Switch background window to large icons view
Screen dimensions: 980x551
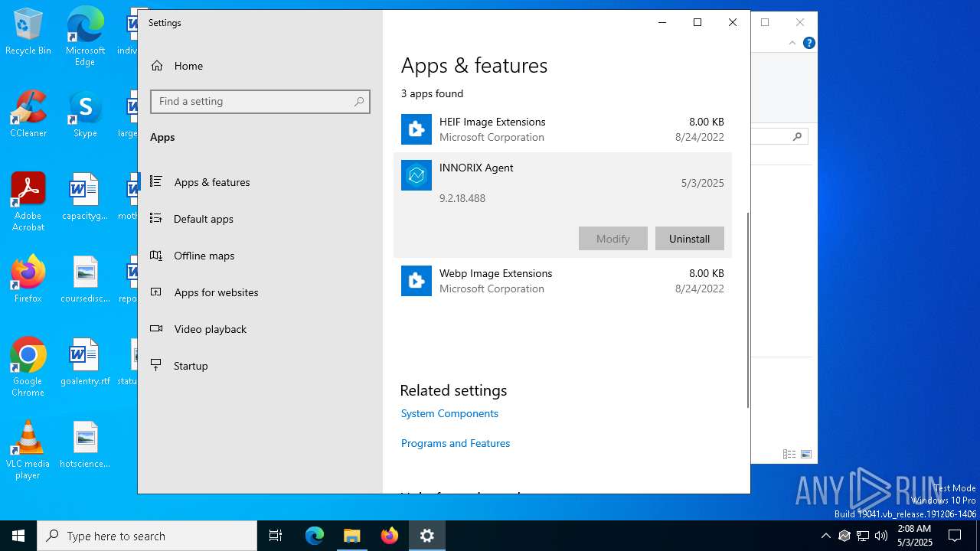point(806,454)
